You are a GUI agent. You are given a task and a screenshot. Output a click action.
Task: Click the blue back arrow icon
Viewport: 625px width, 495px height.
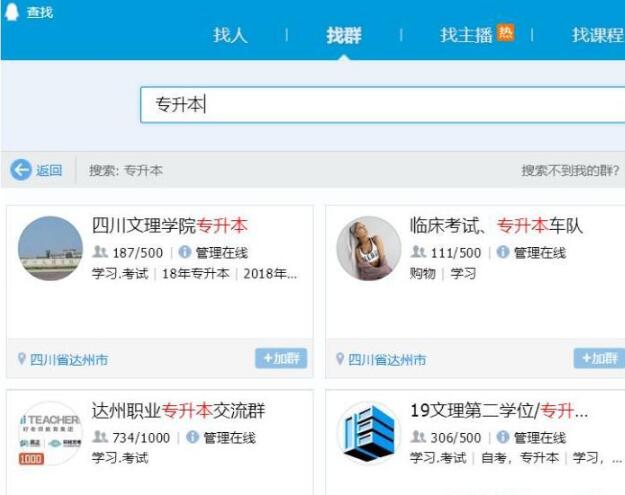click(21, 170)
